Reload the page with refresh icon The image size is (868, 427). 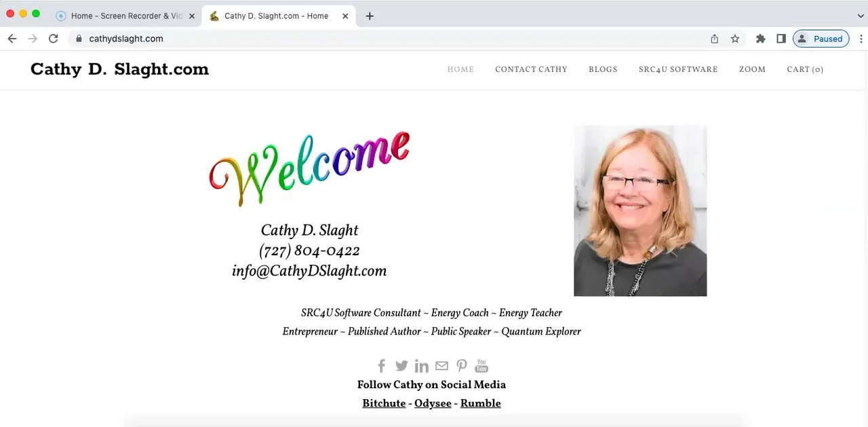(x=53, y=39)
